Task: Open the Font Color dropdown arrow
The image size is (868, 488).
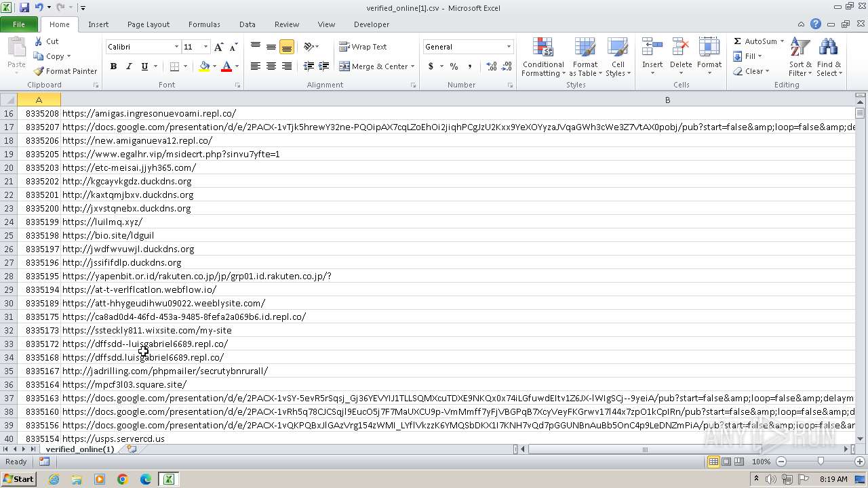Action: tap(237, 66)
